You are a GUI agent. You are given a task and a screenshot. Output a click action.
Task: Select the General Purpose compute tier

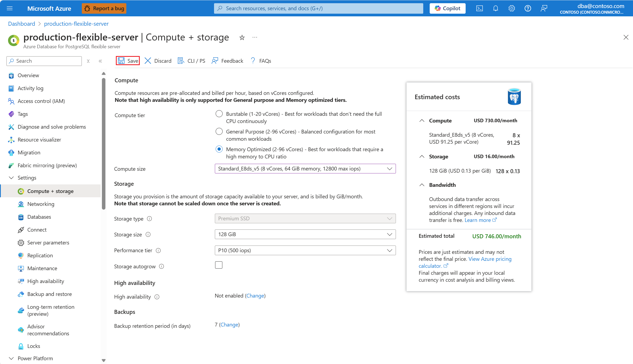pos(219,132)
